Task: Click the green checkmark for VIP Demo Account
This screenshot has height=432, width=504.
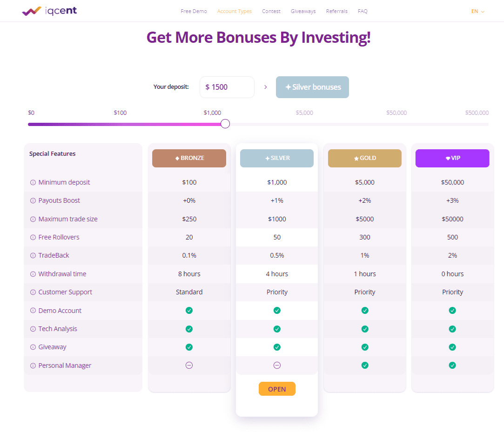Action: click(x=452, y=310)
